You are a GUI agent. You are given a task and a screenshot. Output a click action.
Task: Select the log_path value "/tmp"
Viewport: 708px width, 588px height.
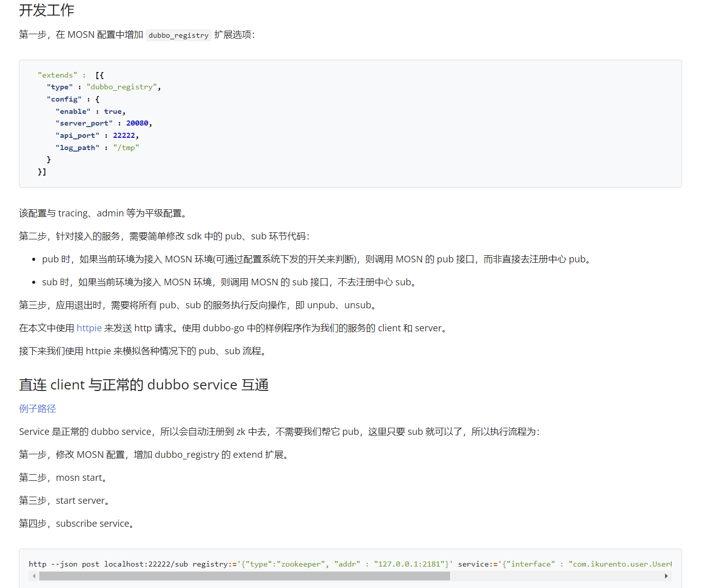(x=126, y=148)
